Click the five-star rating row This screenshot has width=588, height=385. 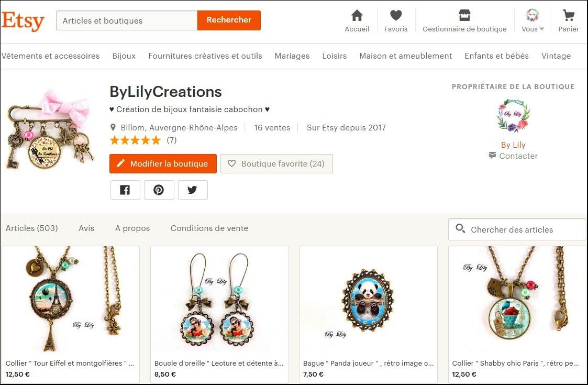point(135,140)
